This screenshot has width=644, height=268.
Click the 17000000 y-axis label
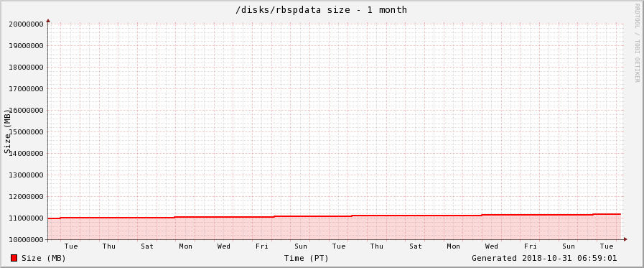27,89
